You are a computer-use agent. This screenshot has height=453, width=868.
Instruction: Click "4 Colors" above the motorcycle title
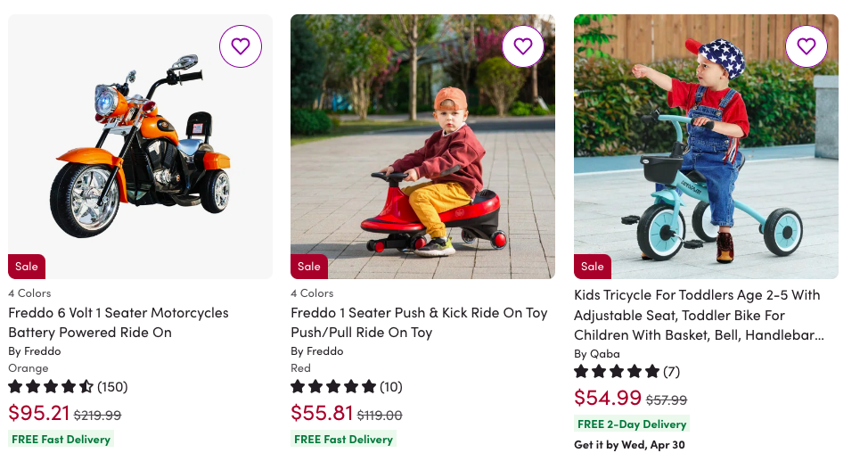point(29,293)
